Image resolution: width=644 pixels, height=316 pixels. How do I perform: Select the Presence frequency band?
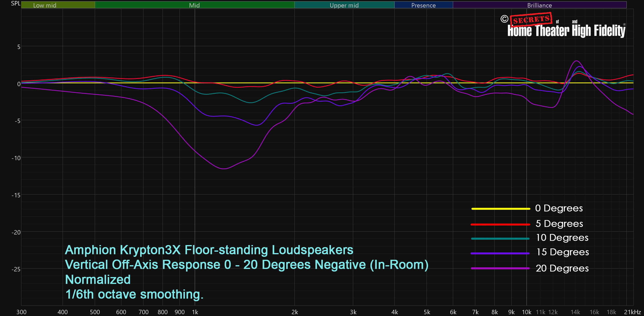coord(423,5)
